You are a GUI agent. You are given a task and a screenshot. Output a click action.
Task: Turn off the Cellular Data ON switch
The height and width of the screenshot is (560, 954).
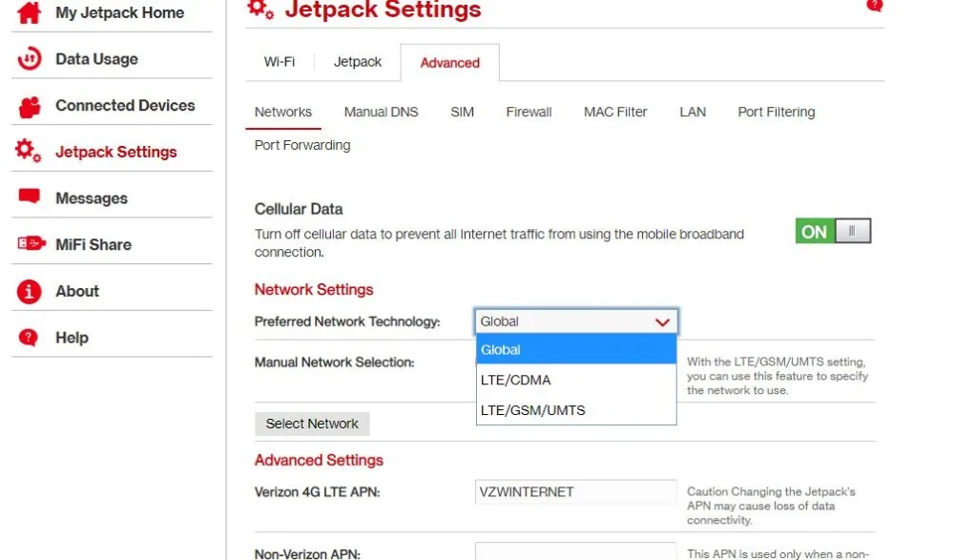click(x=833, y=231)
